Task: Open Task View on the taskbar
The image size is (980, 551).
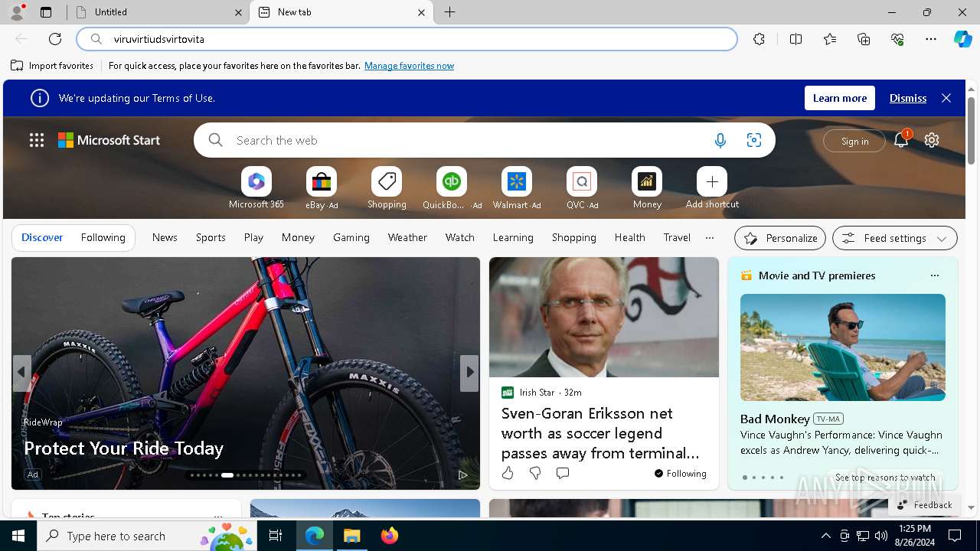Action: pyautogui.click(x=276, y=536)
